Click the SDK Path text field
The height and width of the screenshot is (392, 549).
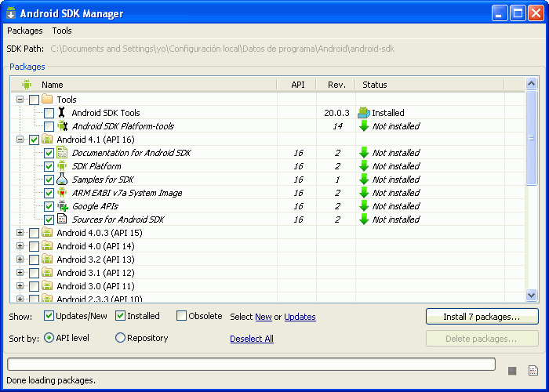[223, 49]
